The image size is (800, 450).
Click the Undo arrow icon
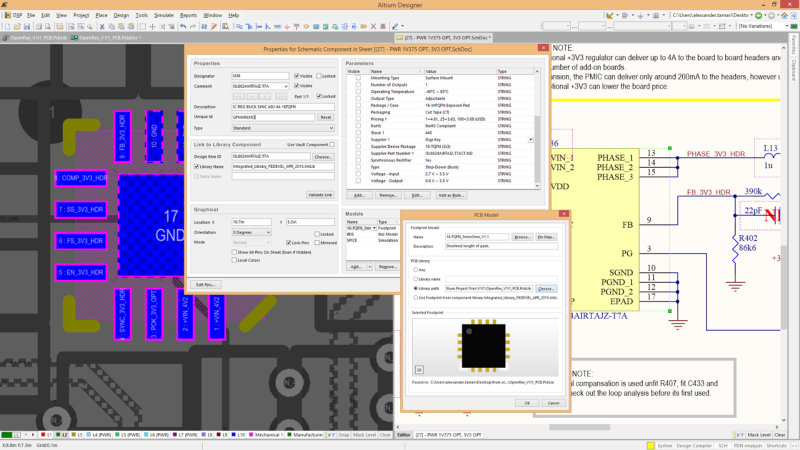(x=183, y=26)
